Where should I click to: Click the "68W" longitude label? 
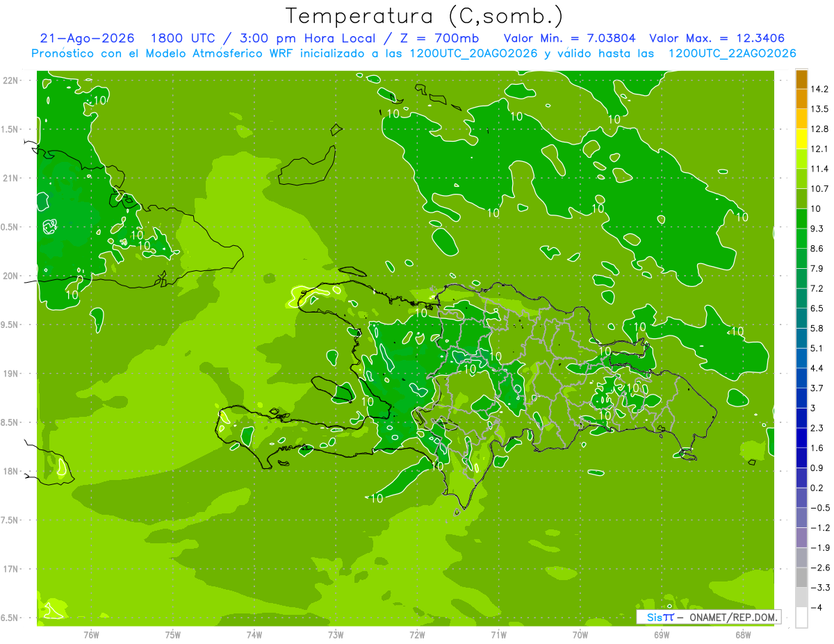coord(743,635)
